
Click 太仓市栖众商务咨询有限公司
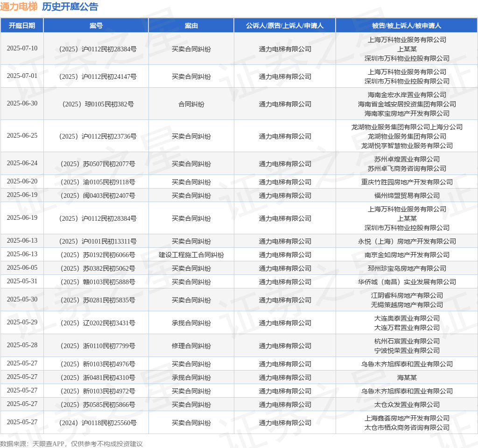pyautogui.click(x=407, y=427)
